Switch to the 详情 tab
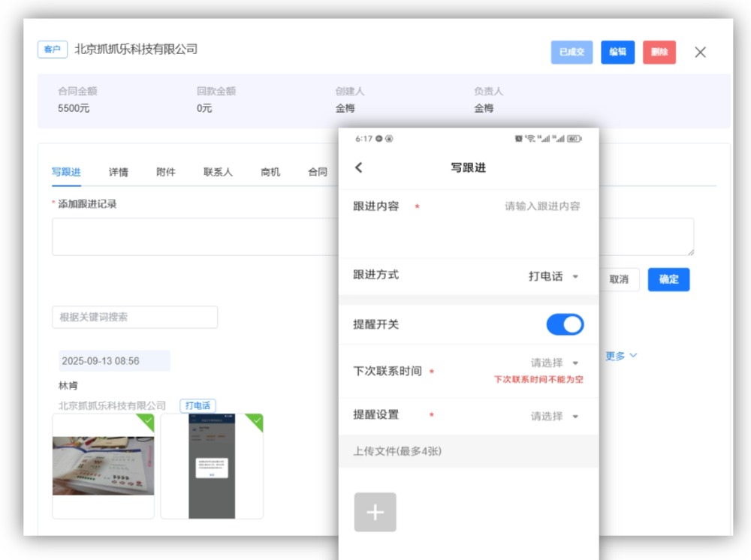Image resolution: width=751 pixels, height=560 pixels. [x=118, y=172]
